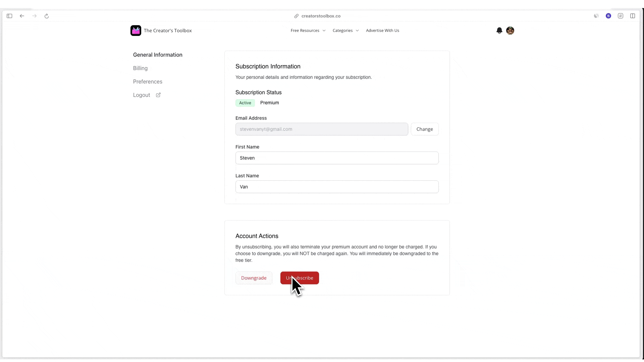
Task: Click the external link icon beside Logout
Action: pyautogui.click(x=158, y=95)
